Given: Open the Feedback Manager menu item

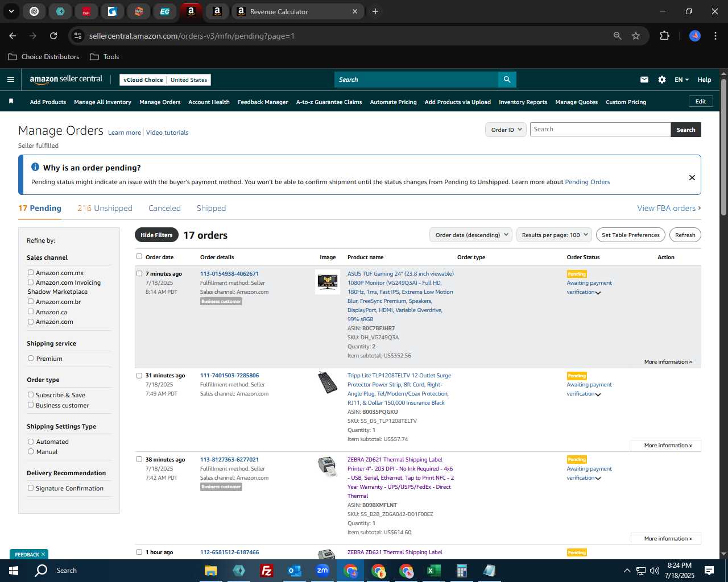Looking at the screenshot, I should coord(263,102).
